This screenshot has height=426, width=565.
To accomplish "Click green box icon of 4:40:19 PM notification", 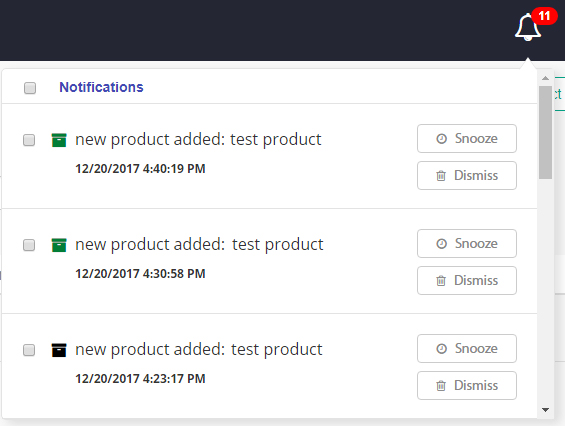I will click(x=59, y=140).
